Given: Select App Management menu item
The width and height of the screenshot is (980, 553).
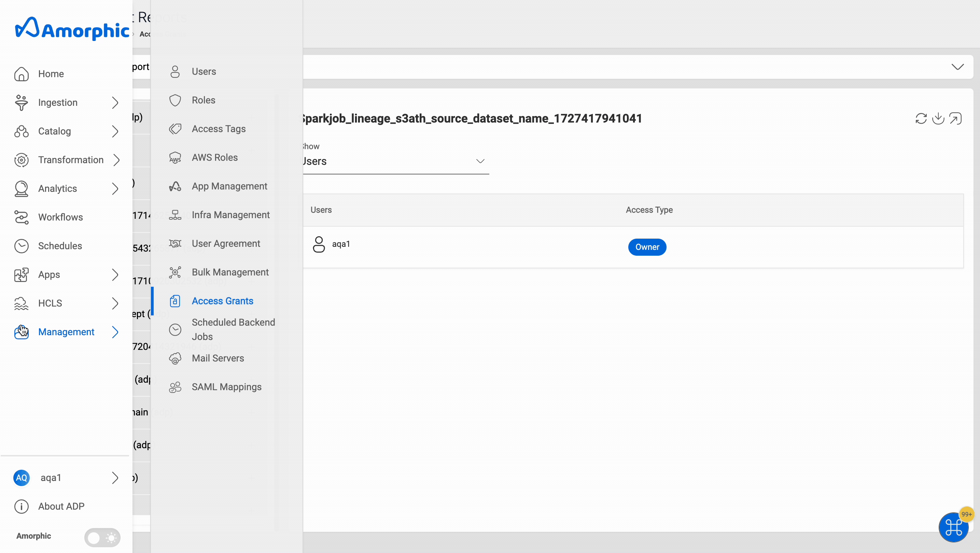Looking at the screenshot, I should click(x=229, y=186).
